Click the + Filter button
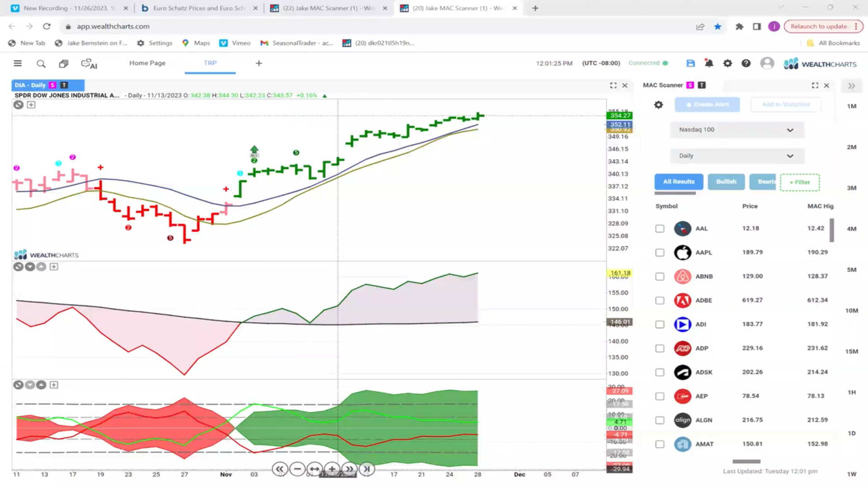 point(800,182)
